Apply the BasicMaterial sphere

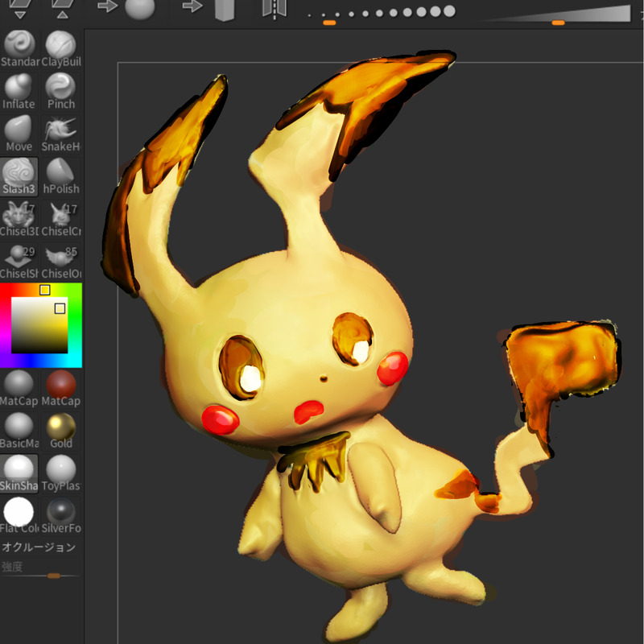pos(19,431)
